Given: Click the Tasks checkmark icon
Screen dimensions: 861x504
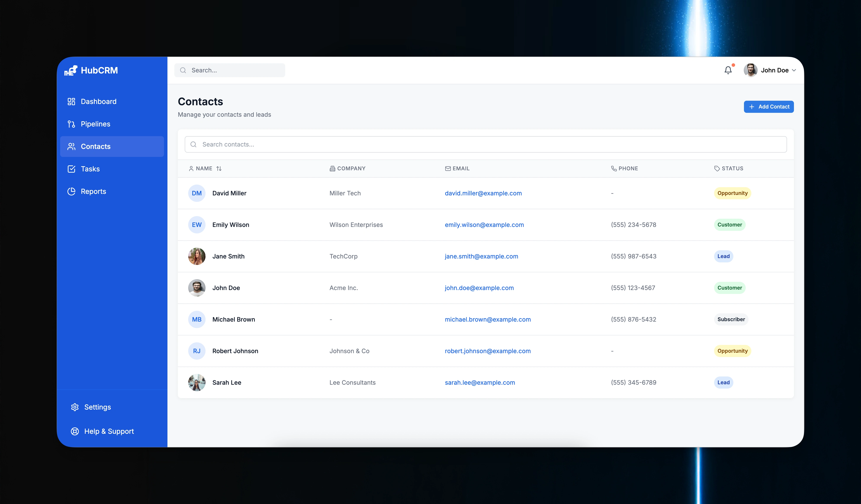Looking at the screenshot, I should pos(71,169).
